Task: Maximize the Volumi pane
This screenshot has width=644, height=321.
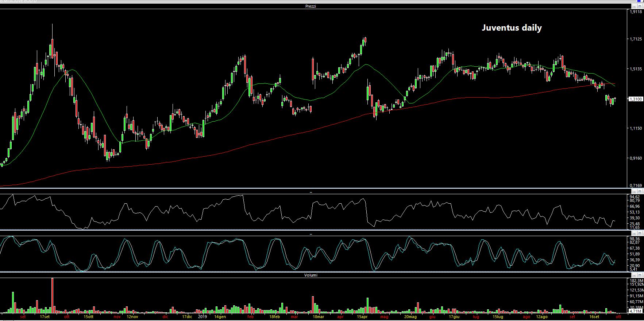Action: click(x=640, y=275)
